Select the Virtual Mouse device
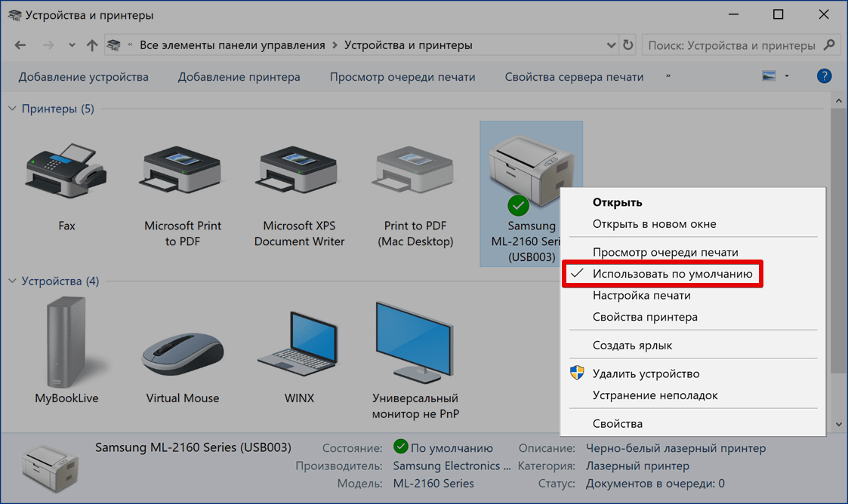848x504 pixels. (x=183, y=355)
